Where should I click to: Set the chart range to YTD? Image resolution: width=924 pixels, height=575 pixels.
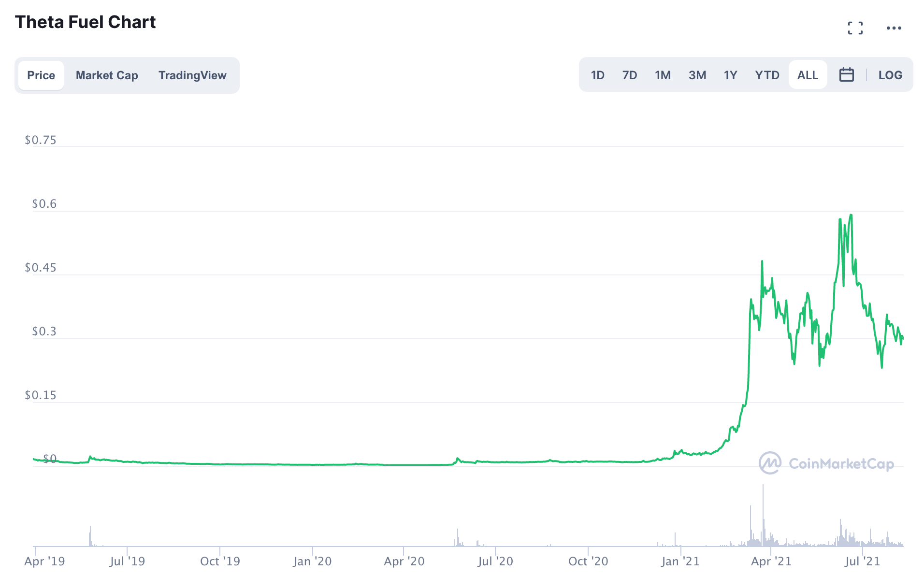tap(767, 75)
